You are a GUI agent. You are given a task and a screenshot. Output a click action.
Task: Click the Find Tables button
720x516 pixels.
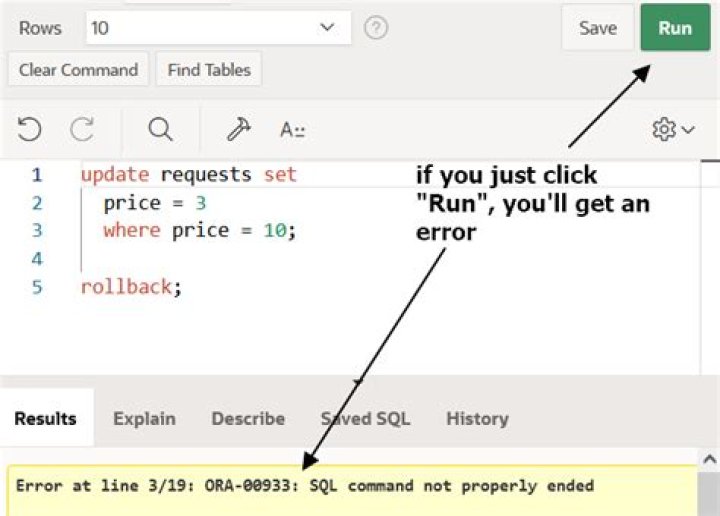(209, 70)
